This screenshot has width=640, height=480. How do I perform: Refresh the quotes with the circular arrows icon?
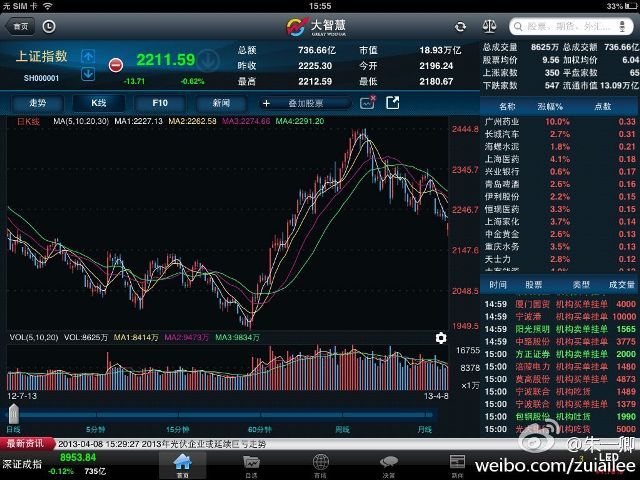tap(460, 27)
